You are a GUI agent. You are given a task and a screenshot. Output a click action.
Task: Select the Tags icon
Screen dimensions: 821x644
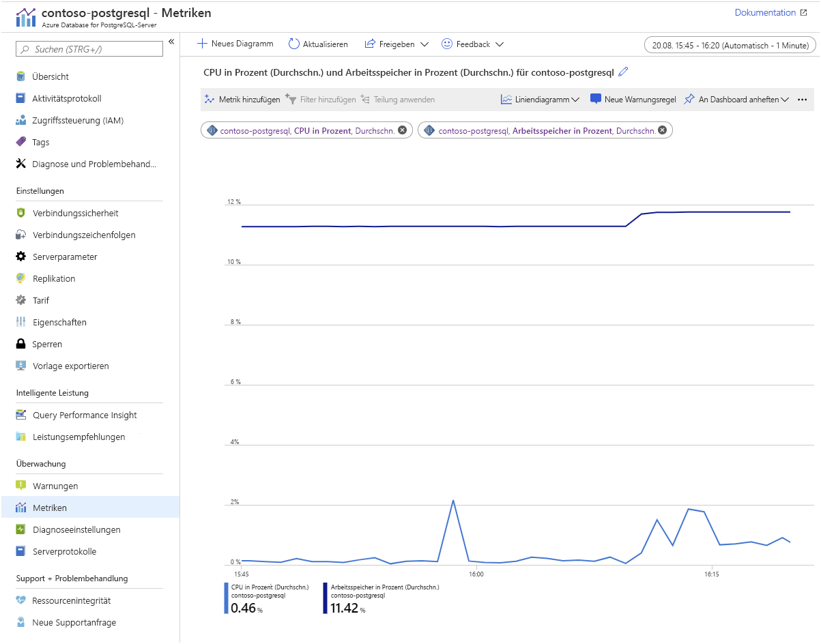click(21, 142)
